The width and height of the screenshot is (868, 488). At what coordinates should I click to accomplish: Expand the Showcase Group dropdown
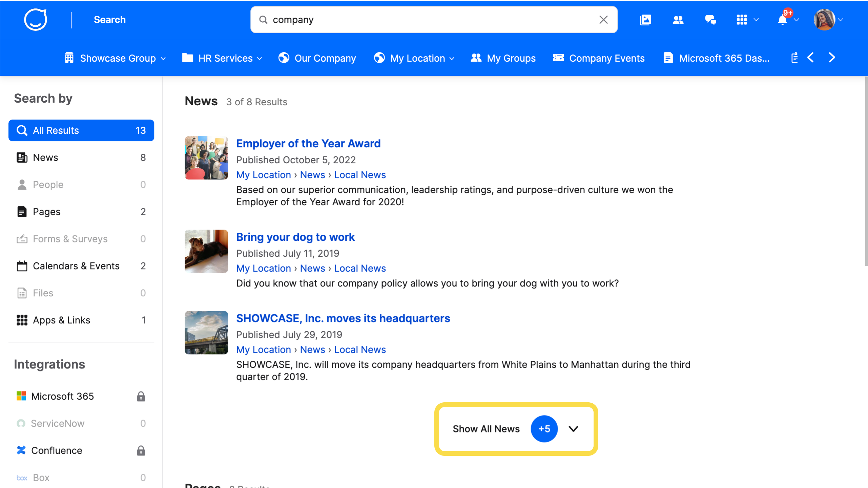[x=115, y=58]
